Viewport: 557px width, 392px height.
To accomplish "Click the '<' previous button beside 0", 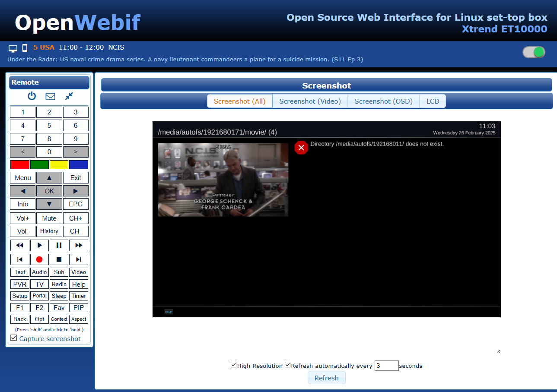I will click(23, 152).
